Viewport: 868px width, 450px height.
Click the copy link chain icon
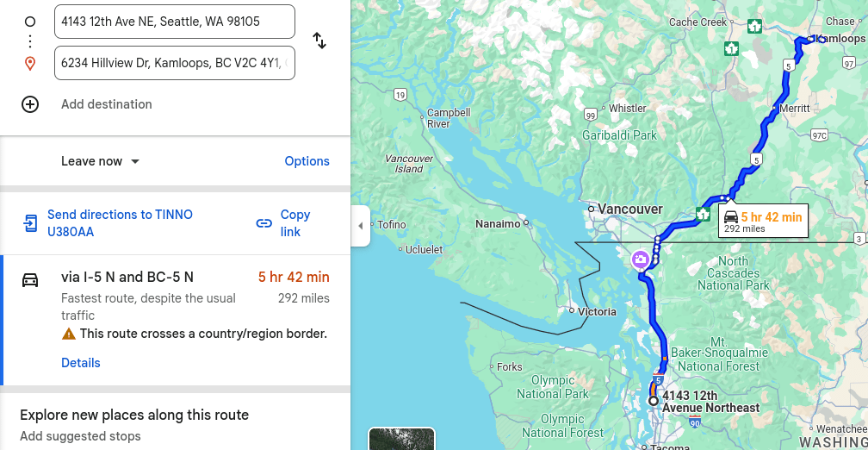264,223
